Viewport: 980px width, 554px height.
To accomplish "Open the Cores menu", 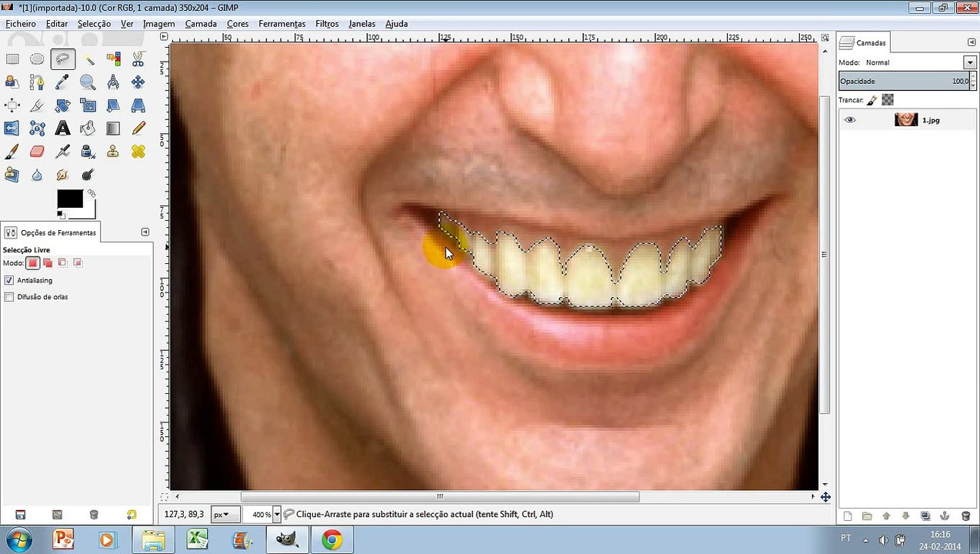I will [x=238, y=24].
